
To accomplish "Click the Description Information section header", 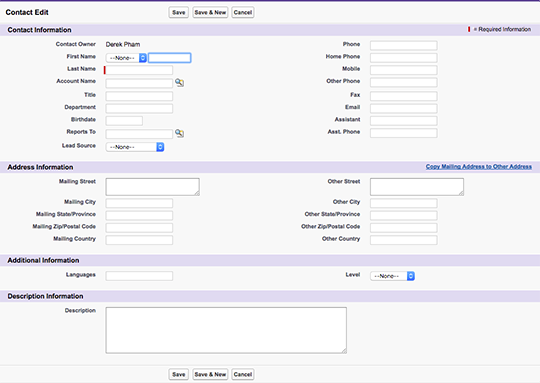I will 45,296.
